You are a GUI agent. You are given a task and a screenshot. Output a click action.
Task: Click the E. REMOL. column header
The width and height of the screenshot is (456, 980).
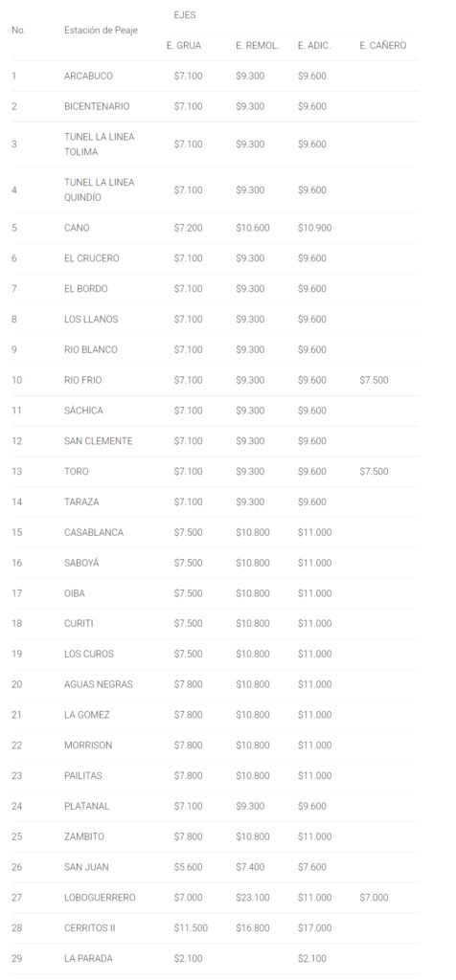(257, 46)
